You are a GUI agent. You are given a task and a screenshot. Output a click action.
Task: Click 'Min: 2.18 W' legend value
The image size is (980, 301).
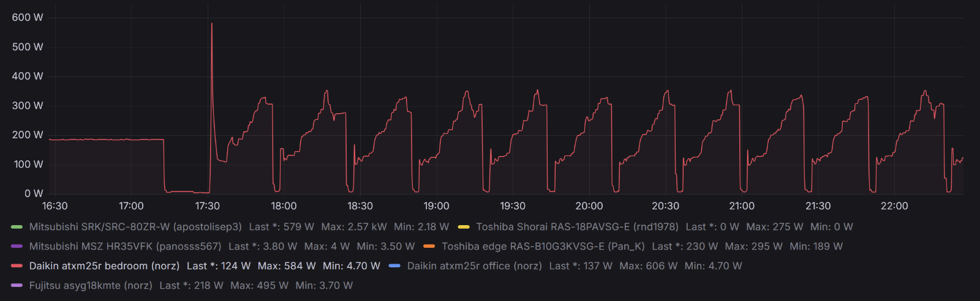pyautogui.click(x=421, y=227)
